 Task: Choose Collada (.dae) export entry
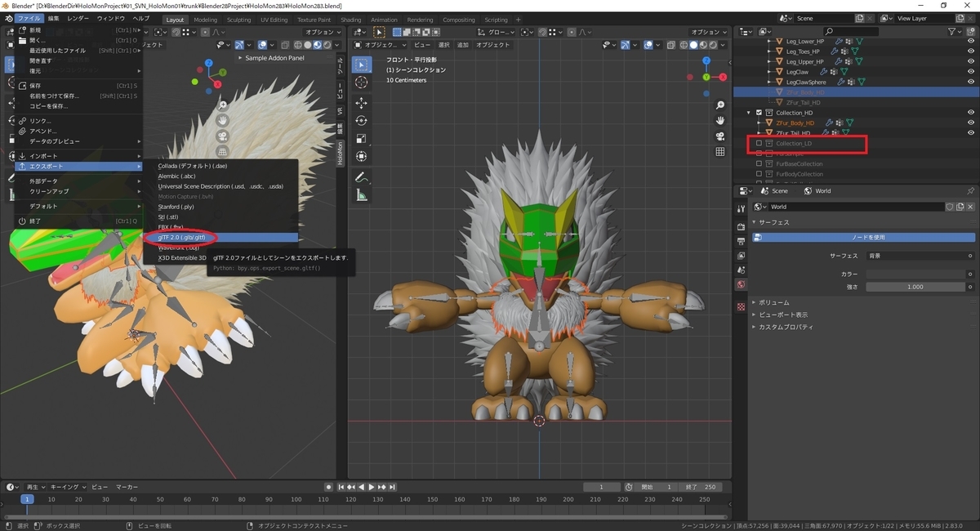(x=220, y=166)
